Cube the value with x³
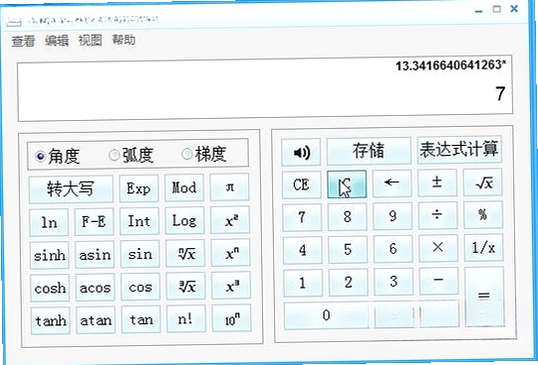Screen dimensions: 538x365 pos(231,285)
